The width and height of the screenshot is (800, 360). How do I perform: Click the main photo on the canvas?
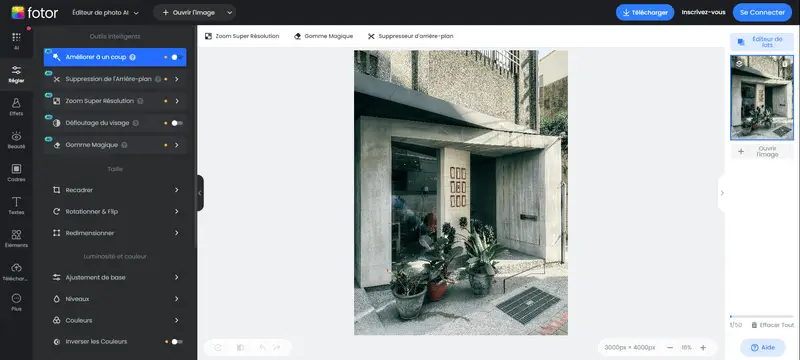pos(461,192)
